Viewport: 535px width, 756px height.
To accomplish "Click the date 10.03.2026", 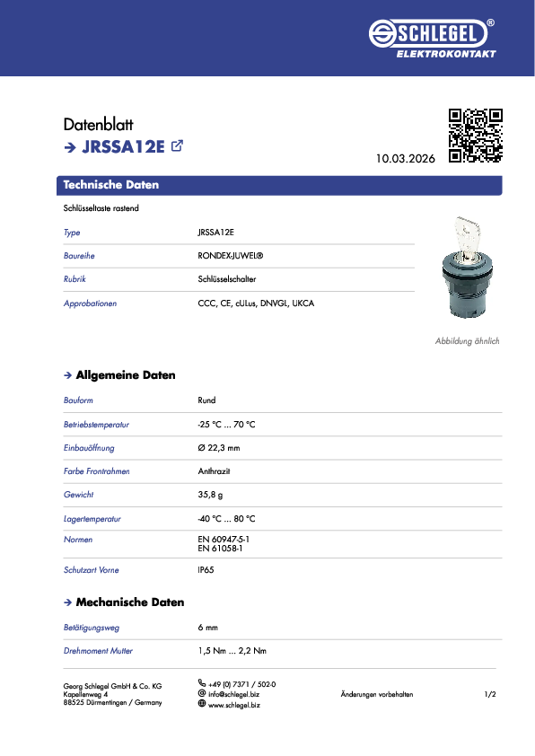I will 406,159.
